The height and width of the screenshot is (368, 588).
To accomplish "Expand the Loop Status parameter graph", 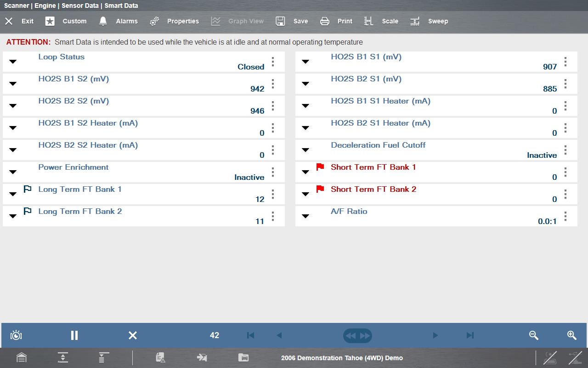I will (13, 62).
